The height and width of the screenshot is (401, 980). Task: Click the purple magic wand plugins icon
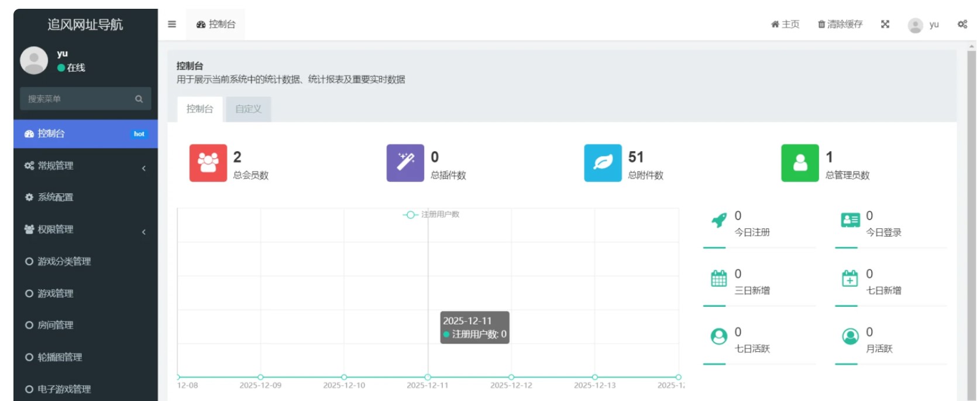[405, 163]
